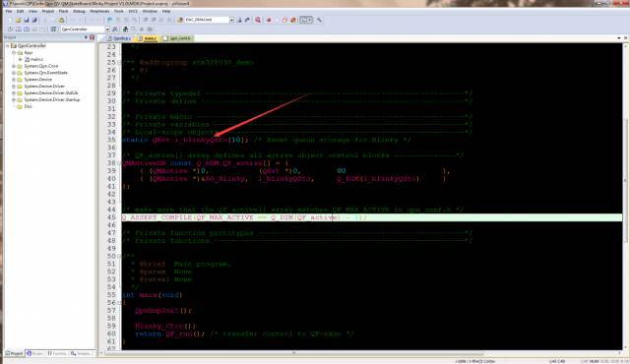Expand the System.Device folder
This screenshot has width=630, height=364.
pyautogui.click(x=14, y=80)
